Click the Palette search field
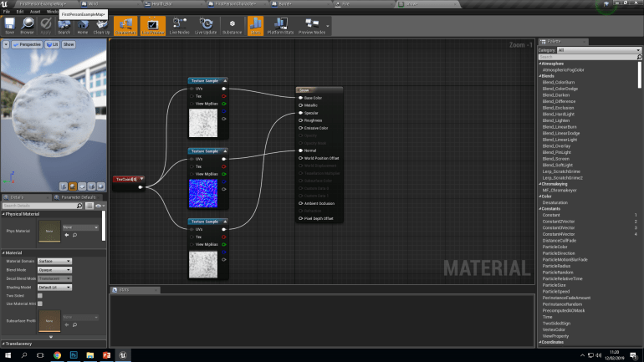 click(x=590, y=57)
